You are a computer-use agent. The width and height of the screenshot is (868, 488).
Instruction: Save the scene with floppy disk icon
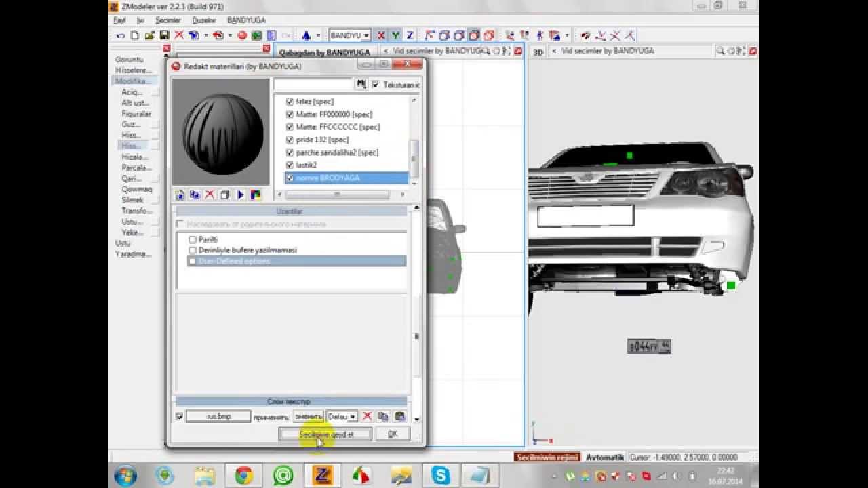pos(164,35)
